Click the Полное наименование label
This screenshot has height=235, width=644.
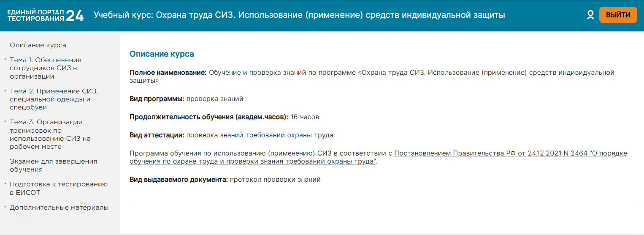(x=168, y=73)
